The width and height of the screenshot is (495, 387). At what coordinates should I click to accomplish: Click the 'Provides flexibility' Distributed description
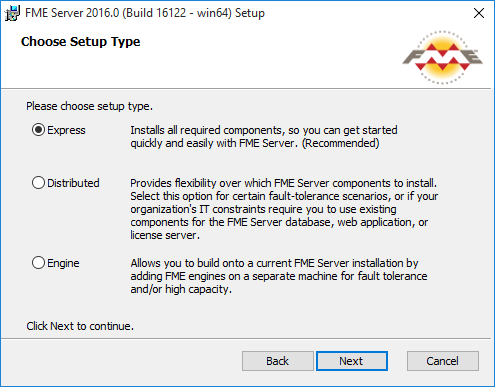click(x=284, y=209)
